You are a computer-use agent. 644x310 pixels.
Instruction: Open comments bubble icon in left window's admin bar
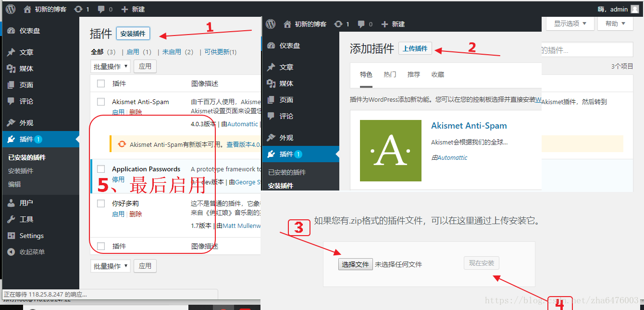click(x=101, y=10)
